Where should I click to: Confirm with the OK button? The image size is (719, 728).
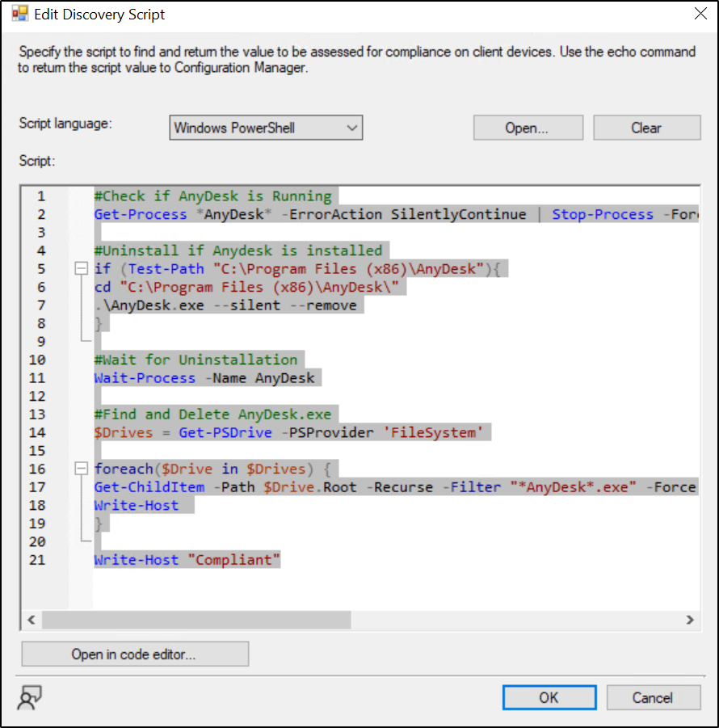click(x=549, y=697)
